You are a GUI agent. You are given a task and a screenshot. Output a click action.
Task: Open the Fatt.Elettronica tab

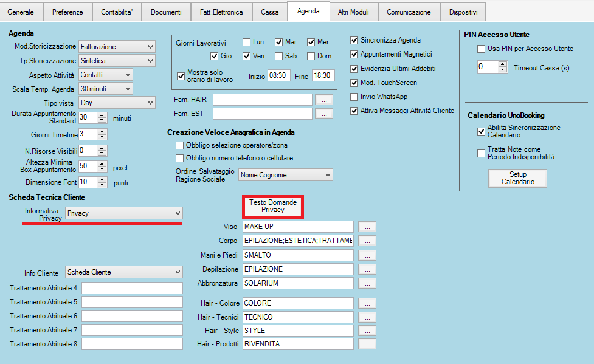coord(221,12)
